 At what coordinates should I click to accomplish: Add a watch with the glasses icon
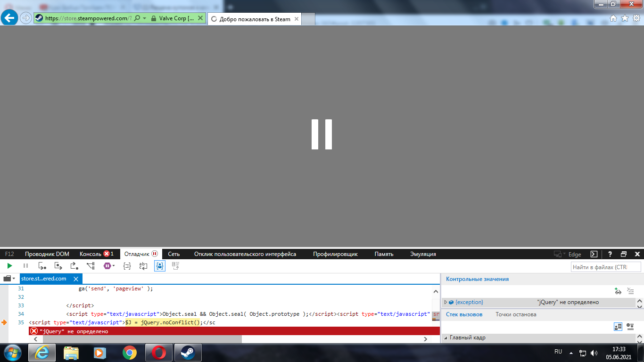(x=618, y=291)
